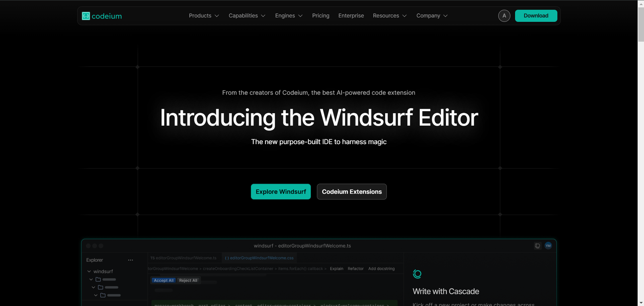Collapse the windsurf root folder chevron
The height and width of the screenshot is (306, 644).
89,271
